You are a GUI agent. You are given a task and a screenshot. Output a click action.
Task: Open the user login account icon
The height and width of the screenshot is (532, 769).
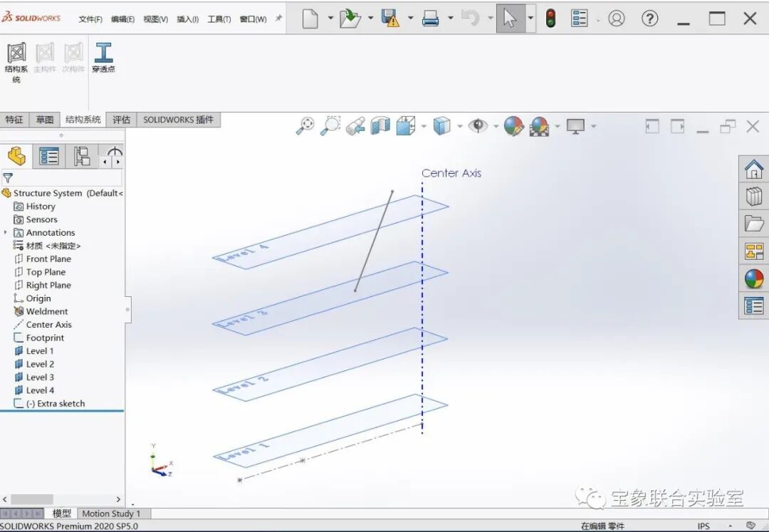pyautogui.click(x=617, y=19)
